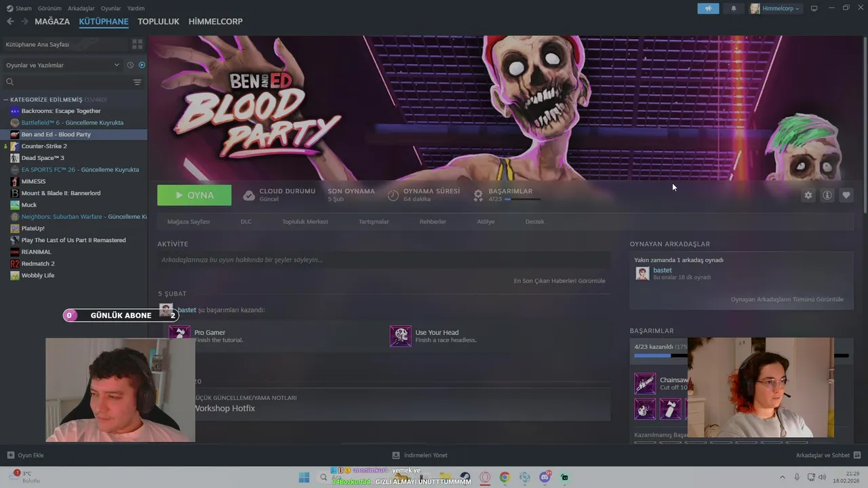Open Discord from the taskbar
The width and height of the screenshot is (868, 488).
tap(545, 477)
